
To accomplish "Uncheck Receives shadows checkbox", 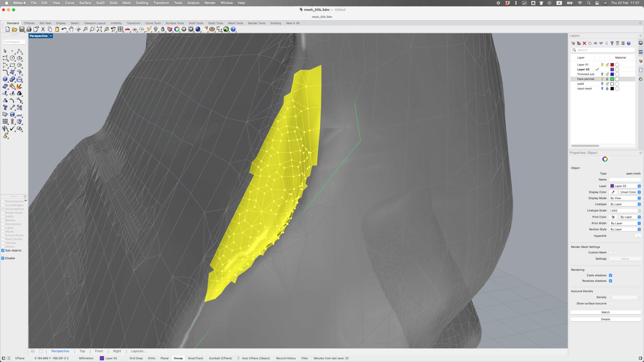I will pyautogui.click(x=610, y=281).
